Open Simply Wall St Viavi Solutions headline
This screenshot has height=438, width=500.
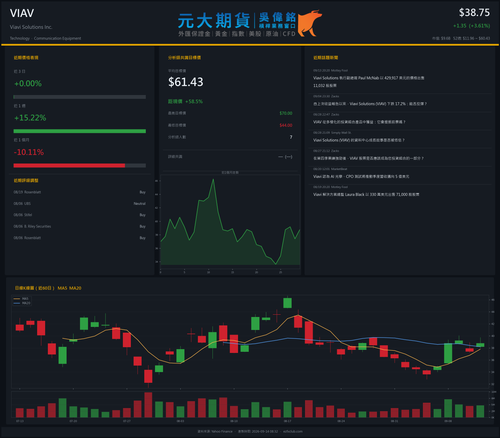pos(359,140)
